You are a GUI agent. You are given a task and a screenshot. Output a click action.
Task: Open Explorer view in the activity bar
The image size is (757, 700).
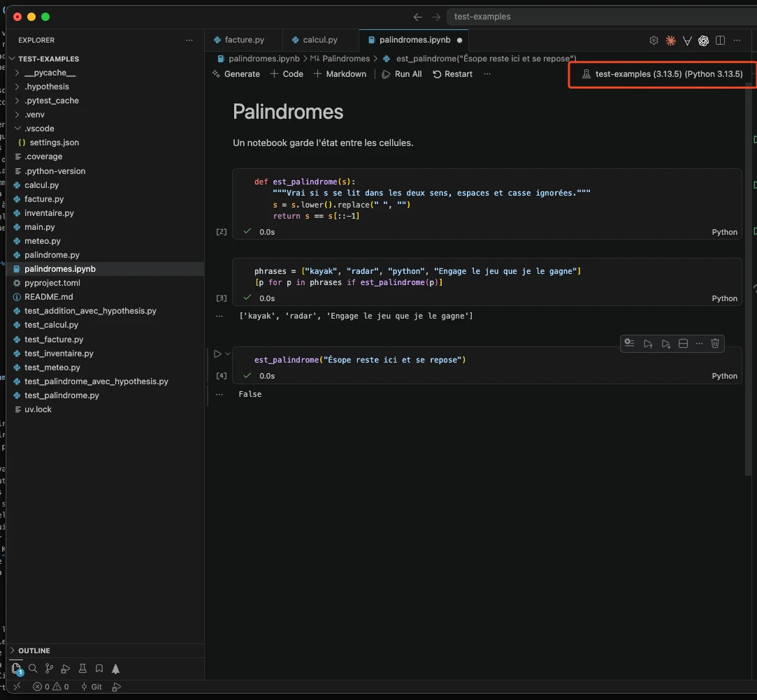(x=16, y=669)
